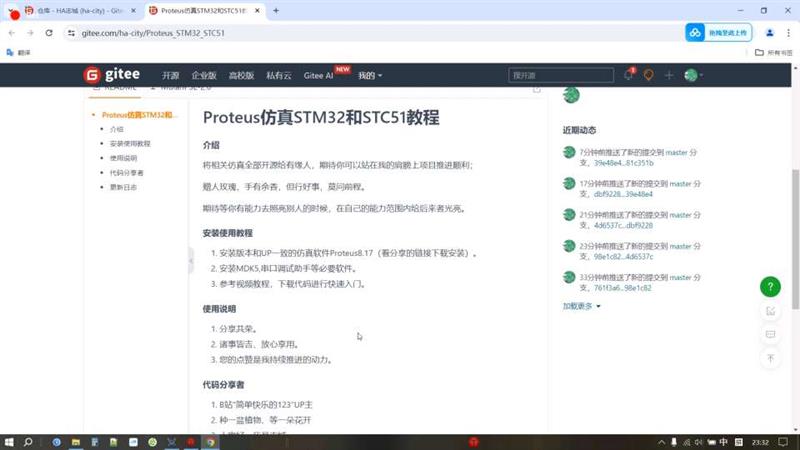Open the 高校版 nav item
800x450 pixels.
coord(241,76)
